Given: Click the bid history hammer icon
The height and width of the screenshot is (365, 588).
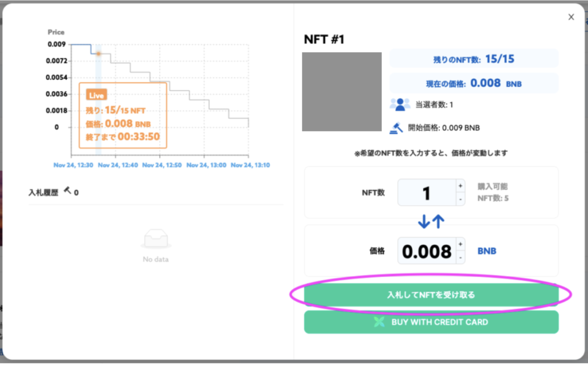Looking at the screenshot, I should [x=67, y=190].
